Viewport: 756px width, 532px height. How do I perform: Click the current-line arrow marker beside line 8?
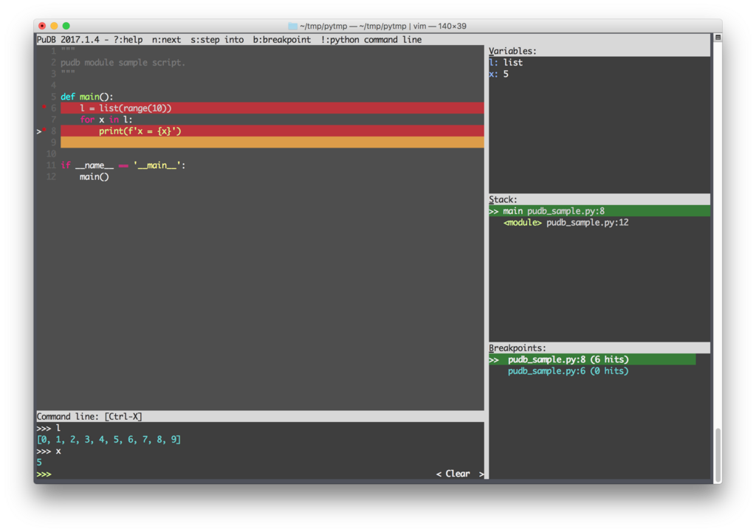pyautogui.click(x=38, y=131)
